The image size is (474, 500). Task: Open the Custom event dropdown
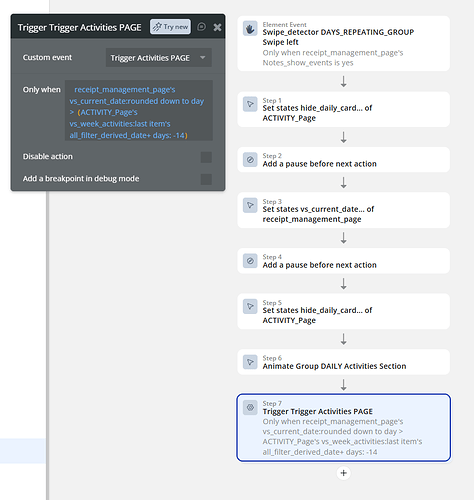159,58
